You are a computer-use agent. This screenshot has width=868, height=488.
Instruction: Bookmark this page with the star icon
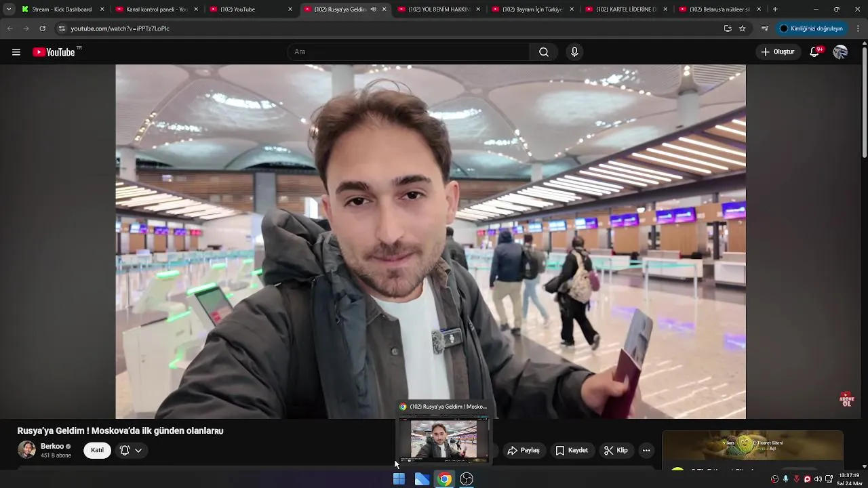coord(743,28)
